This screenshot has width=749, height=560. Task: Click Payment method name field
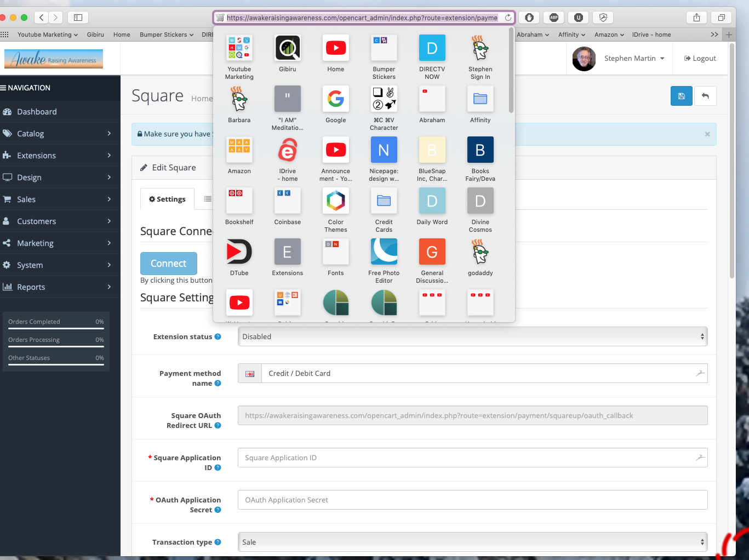click(484, 373)
